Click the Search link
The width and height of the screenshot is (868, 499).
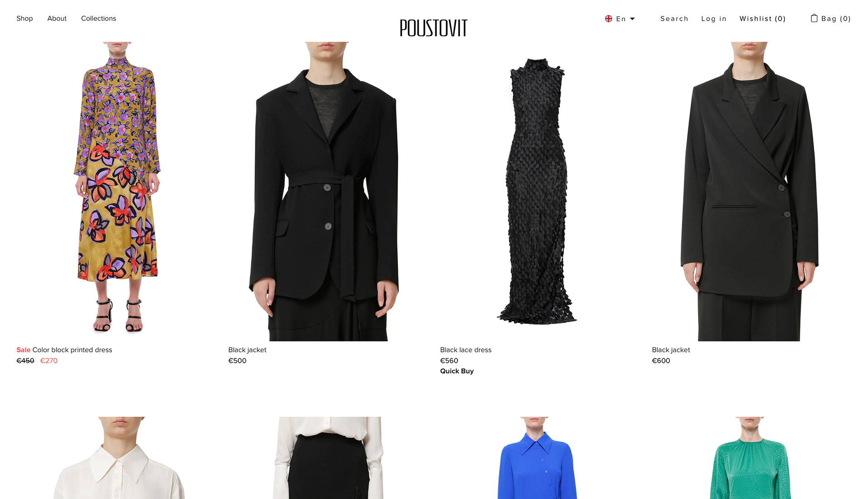coord(674,19)
